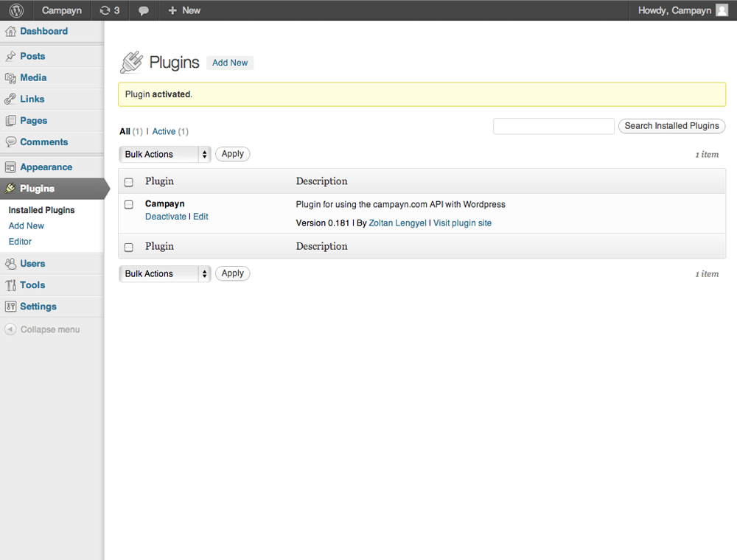Open the Media icon in sidebar

pos(10,78)
